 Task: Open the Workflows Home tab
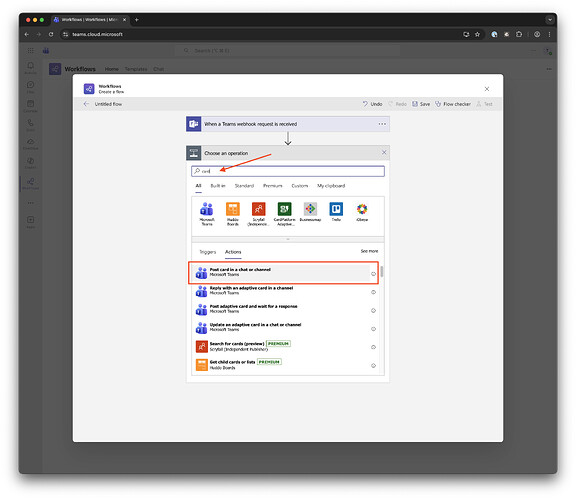point(112,69)
